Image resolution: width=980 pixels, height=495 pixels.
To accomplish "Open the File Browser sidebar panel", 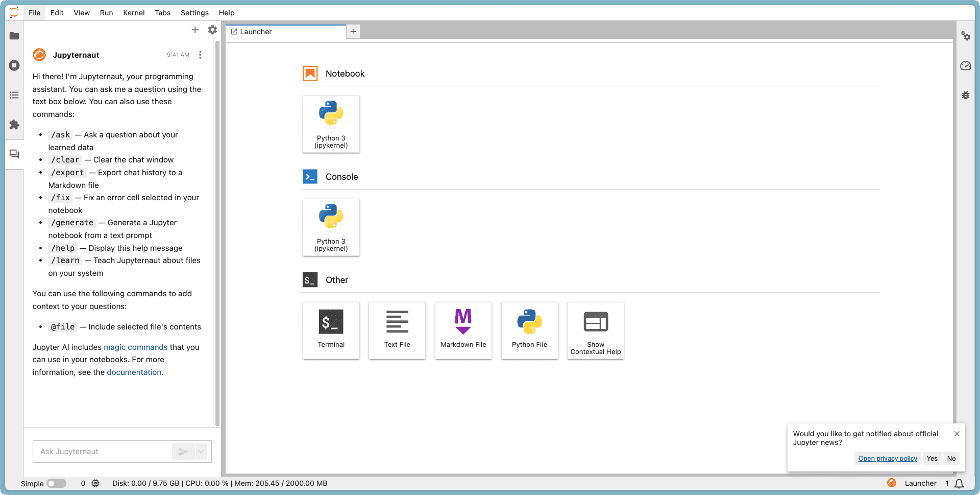I will [x=14, y=36].
